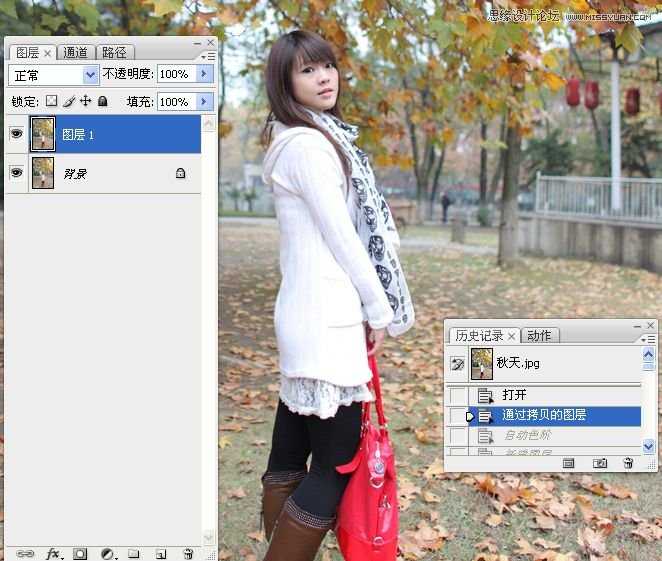662x561 pixels.
Task: Click the 图层 1 layer name
Action: 78,135
